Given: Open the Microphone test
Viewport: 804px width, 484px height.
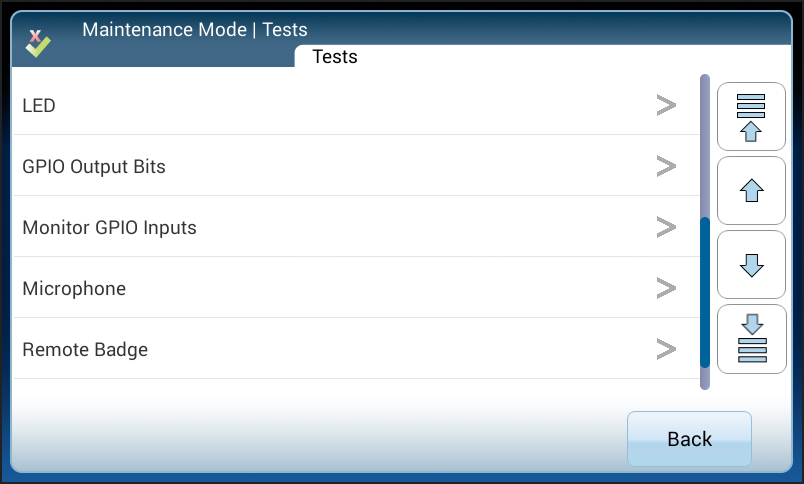Looking at the screenshot, I should (x=74, y=288).
